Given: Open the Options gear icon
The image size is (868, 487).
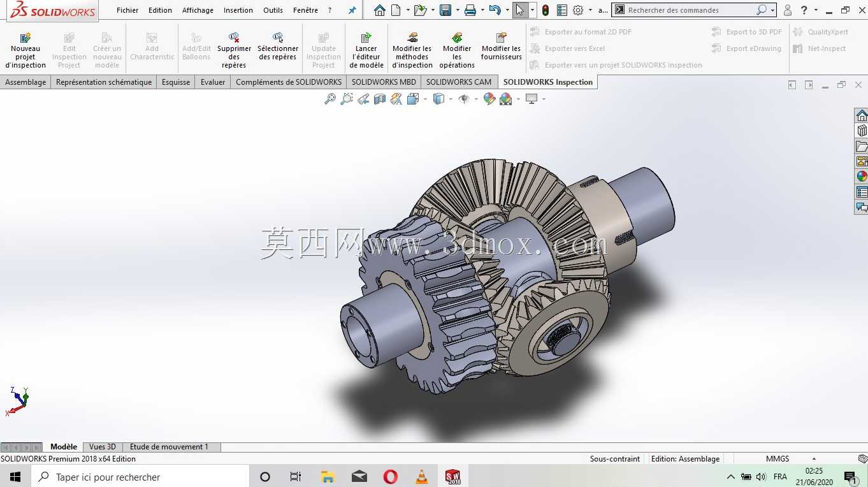Looking at the screenshot, I should coord(578,10).
